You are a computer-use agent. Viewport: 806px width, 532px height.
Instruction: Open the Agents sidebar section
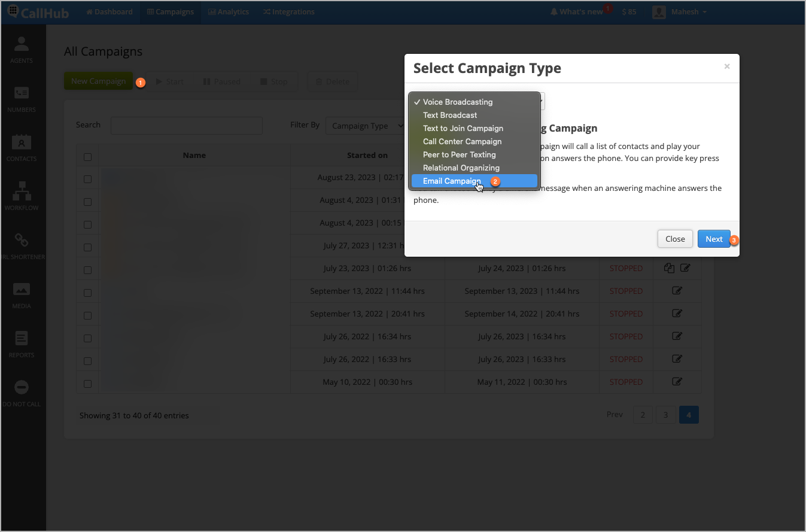click(x=22, y=50)
